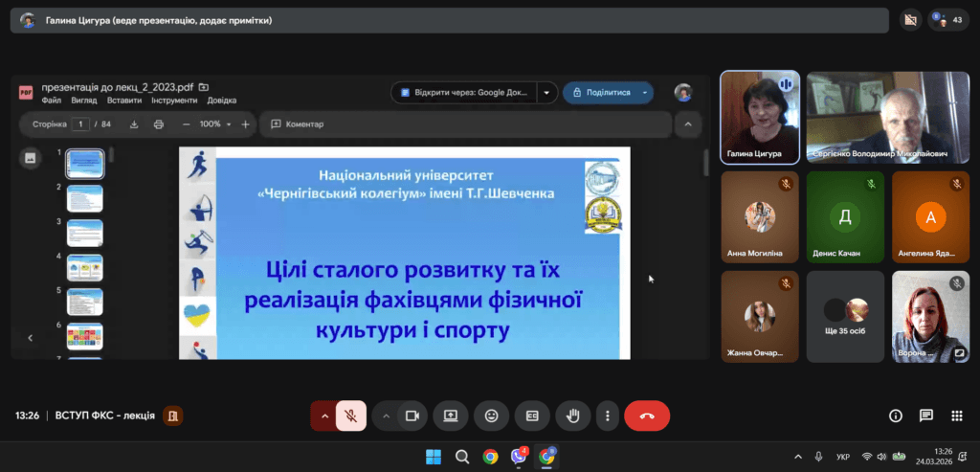The image size is (980, 472).
Task: Click the page number input field
Action: [81, 124]
